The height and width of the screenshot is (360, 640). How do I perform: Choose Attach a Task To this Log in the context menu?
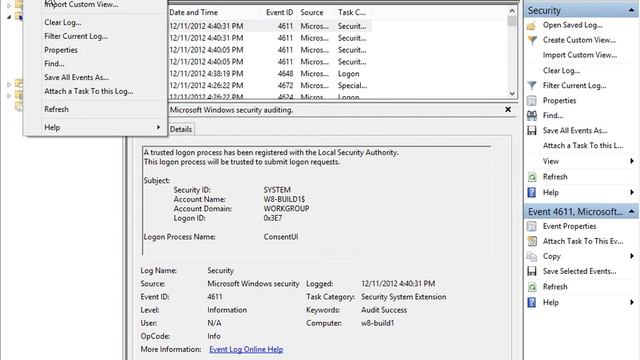(x=89, y=91)
